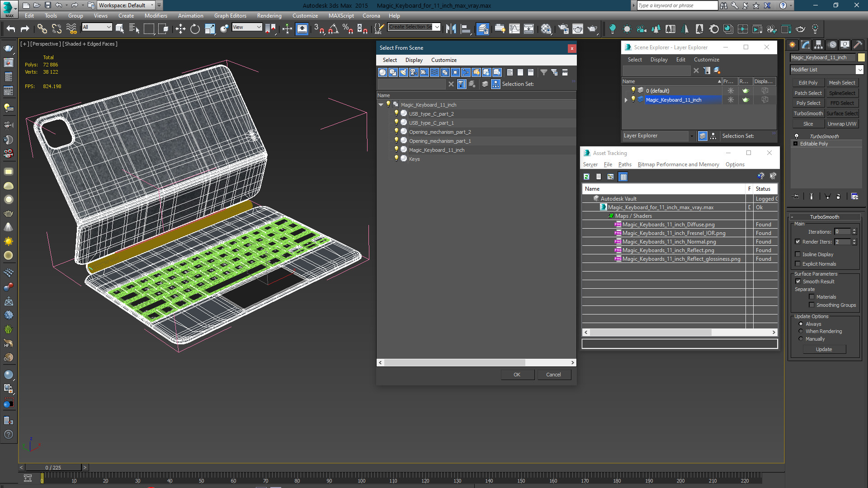This screenshot has height=488, width=868.
Task: Toggle the Angle Snap tool
Action: coord(334,29)
